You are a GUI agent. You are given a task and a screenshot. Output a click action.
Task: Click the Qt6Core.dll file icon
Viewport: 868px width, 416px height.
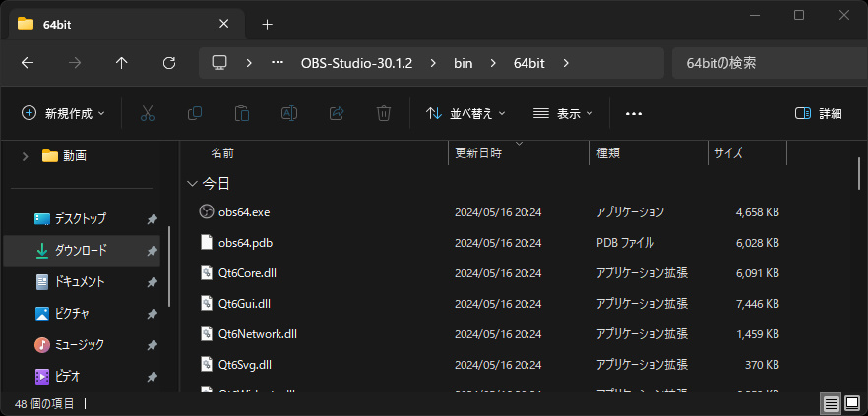point(207,272)
